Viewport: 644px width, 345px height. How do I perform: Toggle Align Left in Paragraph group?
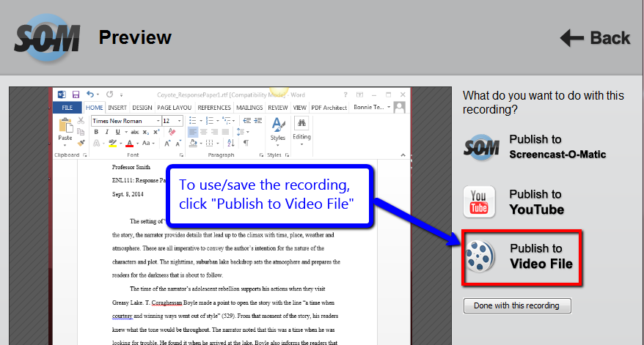coord(193,132)
